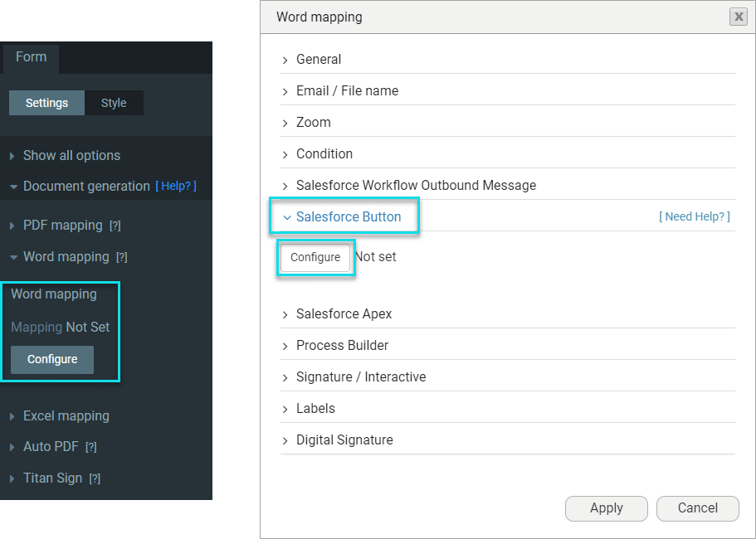Expand the Digital Signature section
This screenshot has height=539, width=756.
click(x=344, y=440)
